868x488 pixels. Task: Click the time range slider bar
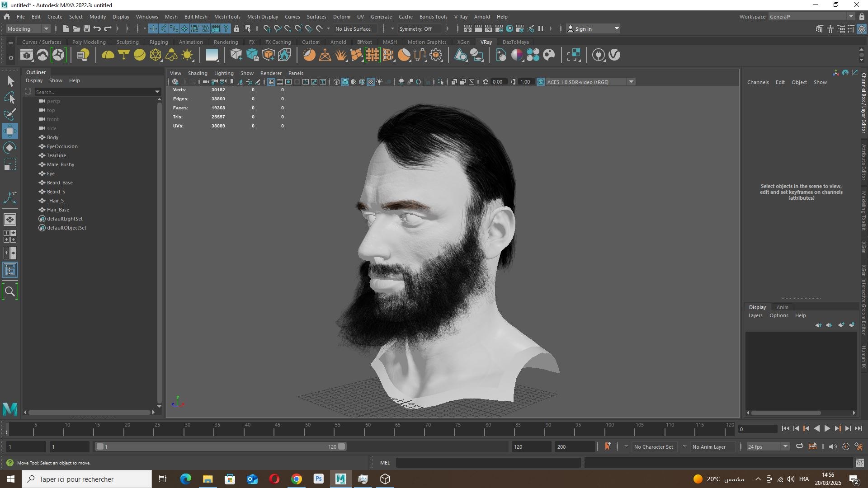[x=221, y=446]
